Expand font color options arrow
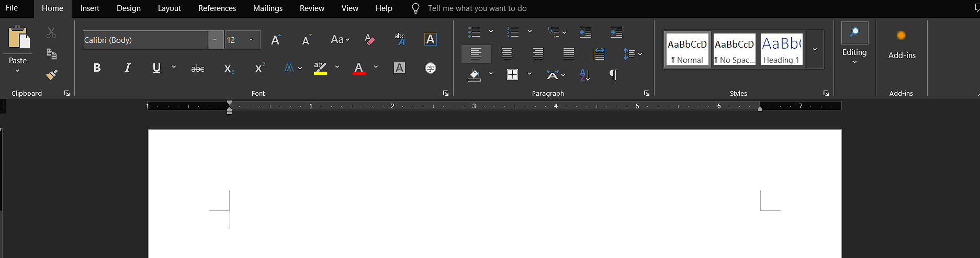 coord(376,67)
